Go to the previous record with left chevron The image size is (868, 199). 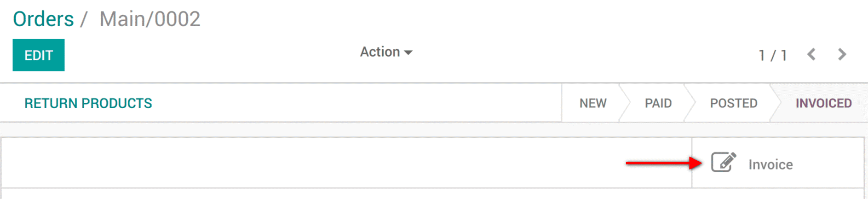pos(811,54)
